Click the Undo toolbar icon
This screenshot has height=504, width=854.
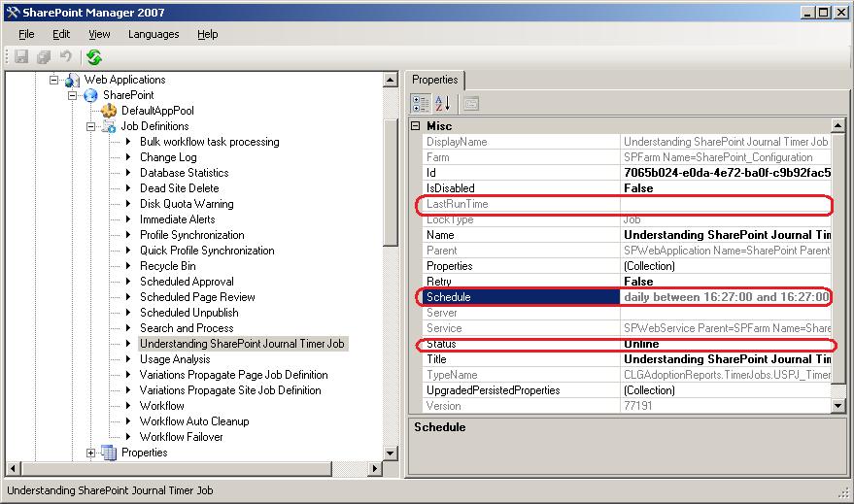(x=66, y=56)
